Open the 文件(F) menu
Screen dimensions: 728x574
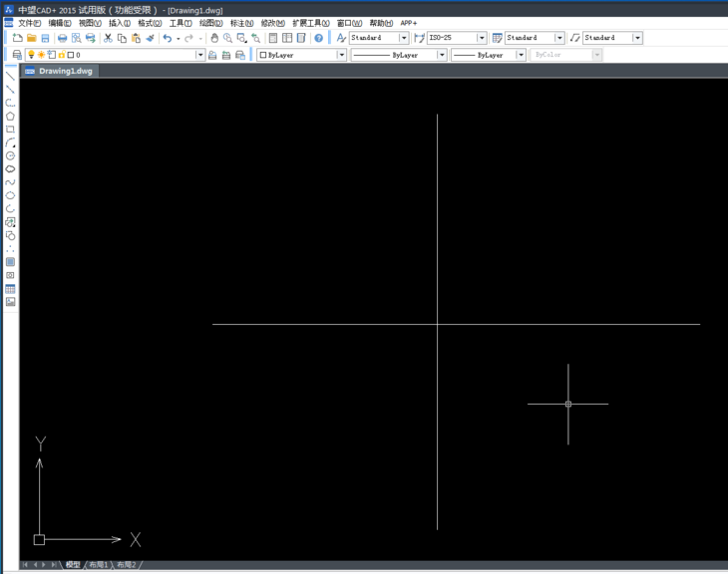29,23
